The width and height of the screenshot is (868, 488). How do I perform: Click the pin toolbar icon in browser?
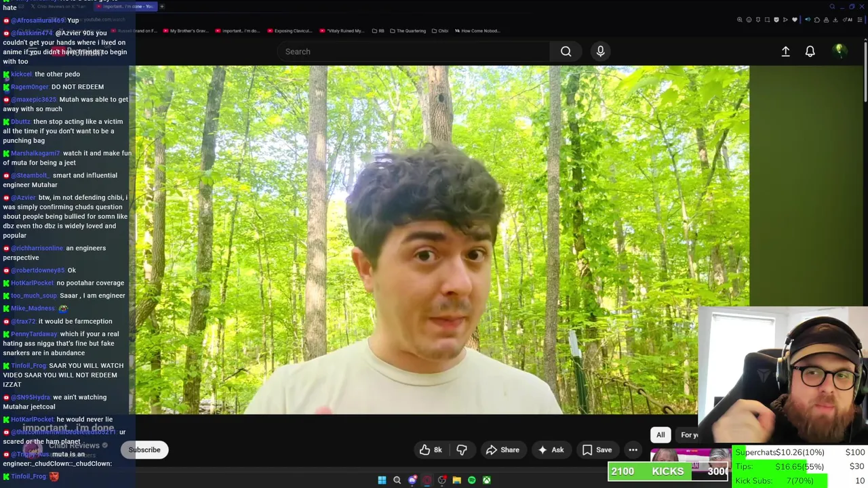click(758, 20)
